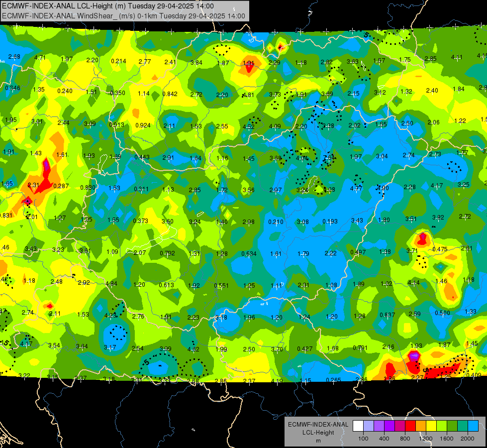Click the grid value 0.311
This screenshot has width=487, height=448.
[141, 189]
